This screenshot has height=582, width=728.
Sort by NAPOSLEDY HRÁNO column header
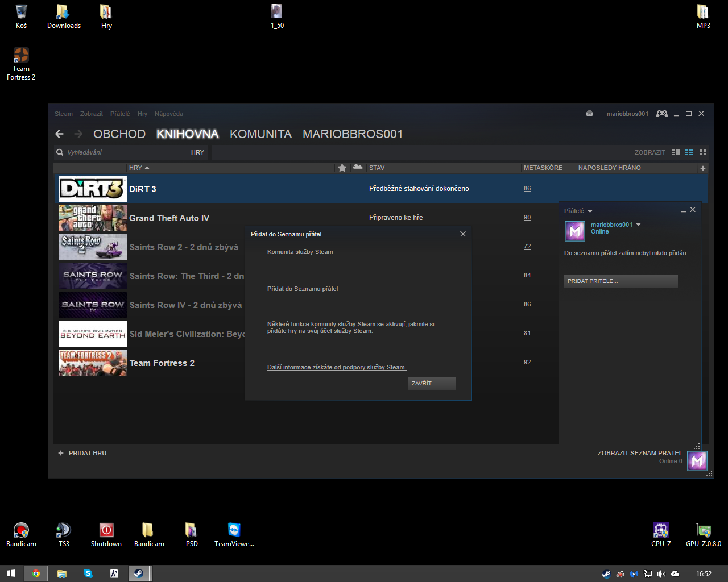[610, 168]
